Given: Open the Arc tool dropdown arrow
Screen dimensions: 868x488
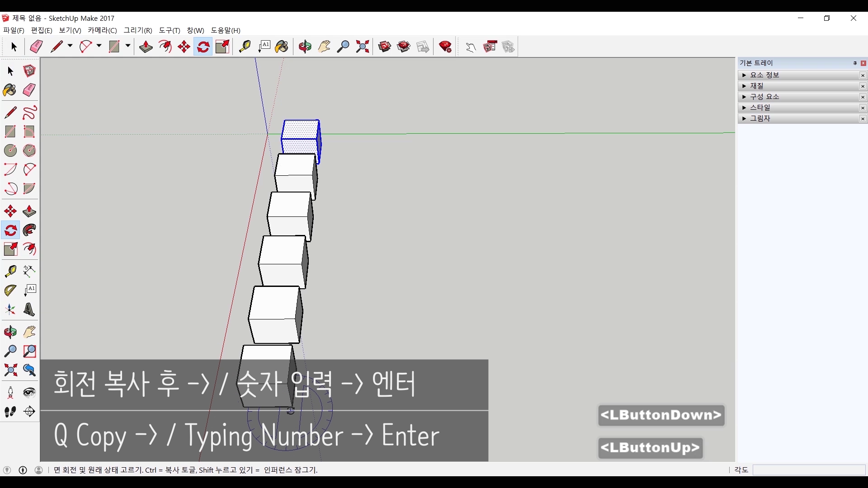Looking at the screenshot, I should coord(99,46).
